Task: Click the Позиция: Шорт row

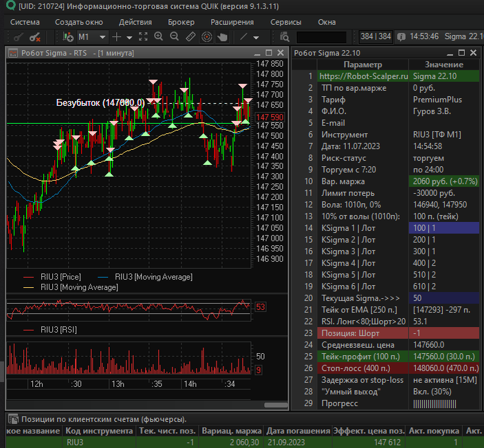Action: (x=398, y=333)
